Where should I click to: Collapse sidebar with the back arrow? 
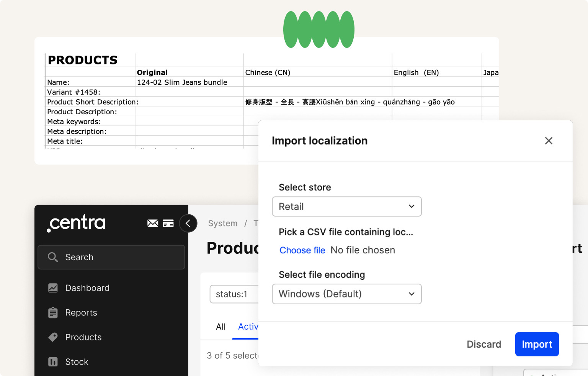(188, 223)
